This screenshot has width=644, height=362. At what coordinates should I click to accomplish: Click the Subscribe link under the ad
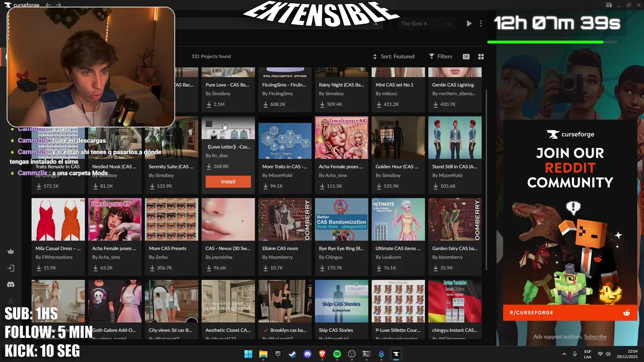pyautogui.click(x=595, y=337)
